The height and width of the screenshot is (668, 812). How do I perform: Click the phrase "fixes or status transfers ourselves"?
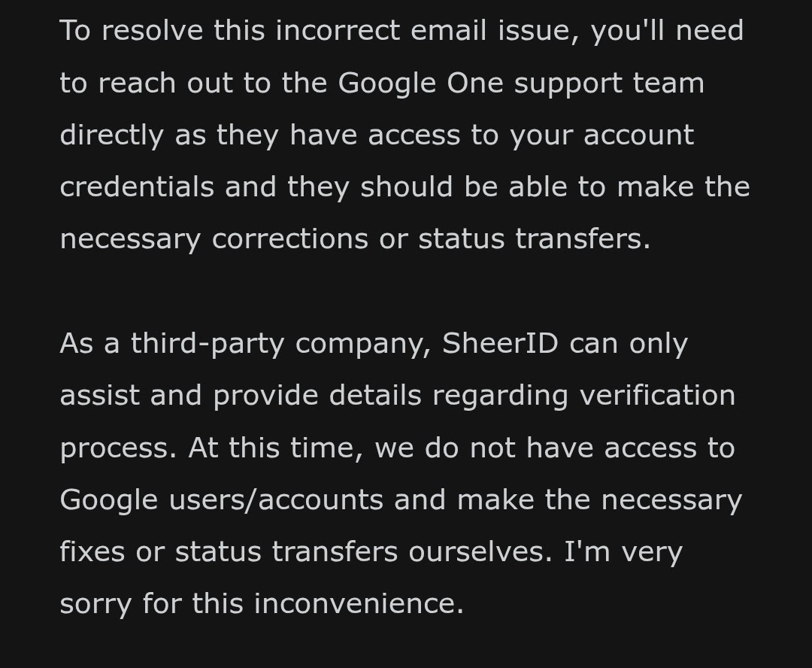[305, 551]
